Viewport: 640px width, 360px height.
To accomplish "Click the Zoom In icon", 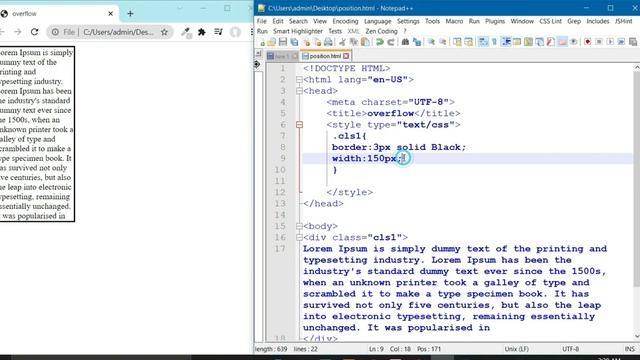I will click(x=431, y=42).
